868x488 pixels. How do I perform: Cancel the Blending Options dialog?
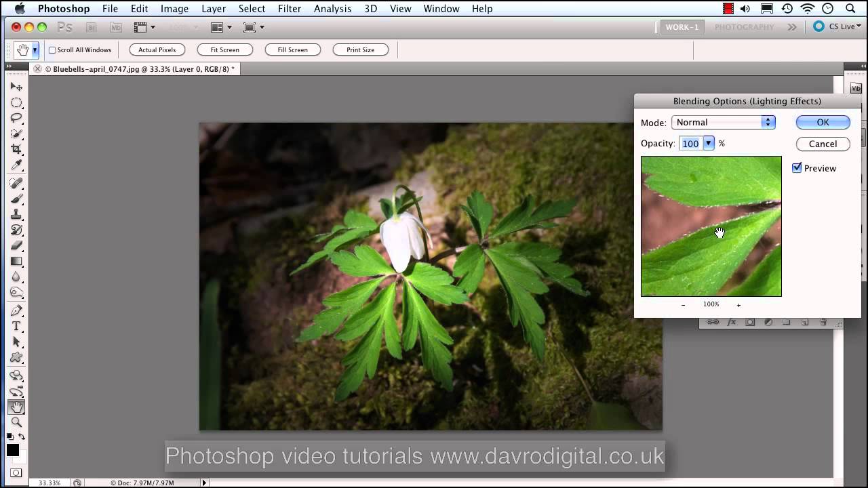point(823,144)
